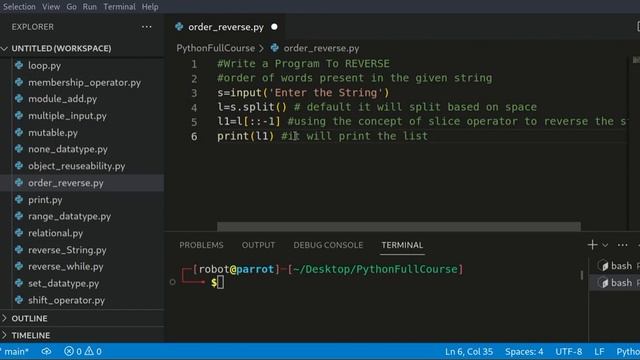Open new terminal launch profile dropdown
This screenshot has width=640, height=360.
(x=605, y=245)
